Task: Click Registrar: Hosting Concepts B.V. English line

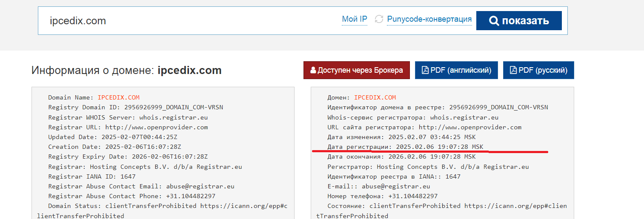Action: tap(145, 167)
